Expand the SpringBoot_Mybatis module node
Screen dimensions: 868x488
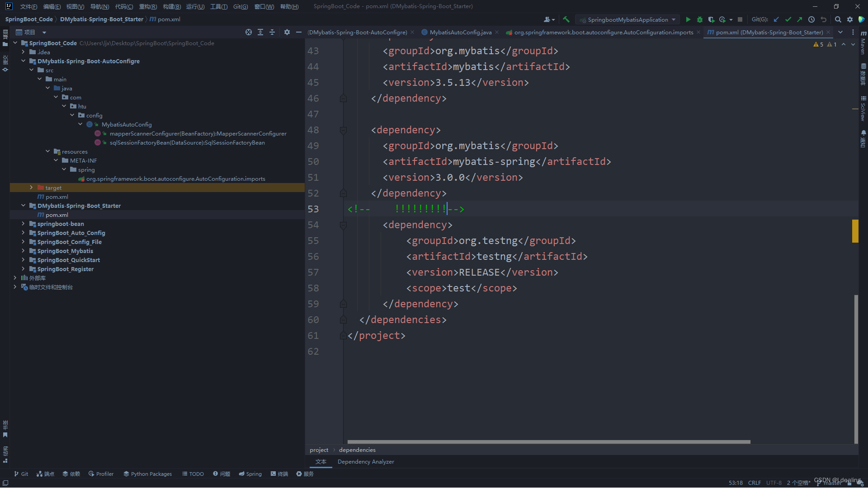(23, 251)
